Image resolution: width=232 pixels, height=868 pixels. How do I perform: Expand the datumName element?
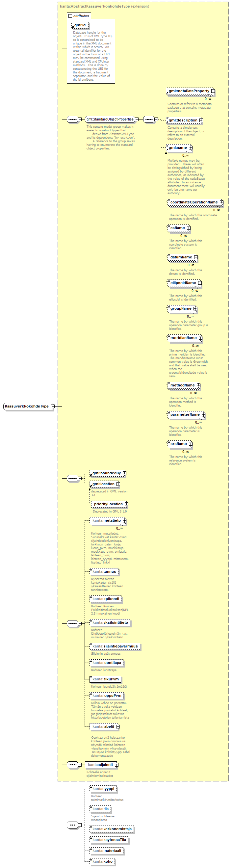[195, 257]
